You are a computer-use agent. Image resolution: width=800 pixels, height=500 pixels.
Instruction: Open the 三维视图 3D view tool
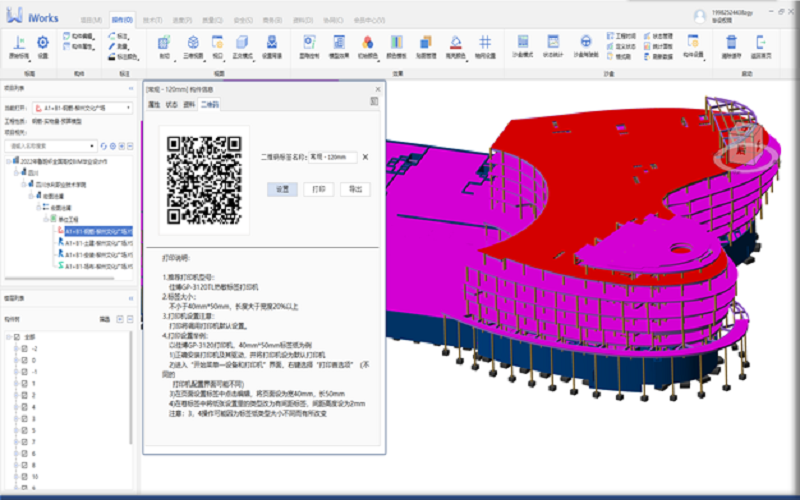[193, 46]
